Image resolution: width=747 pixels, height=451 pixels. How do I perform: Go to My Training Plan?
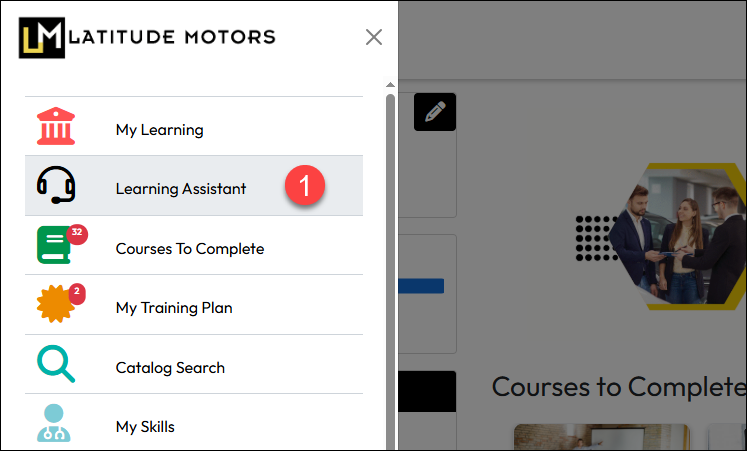[174, 308]
